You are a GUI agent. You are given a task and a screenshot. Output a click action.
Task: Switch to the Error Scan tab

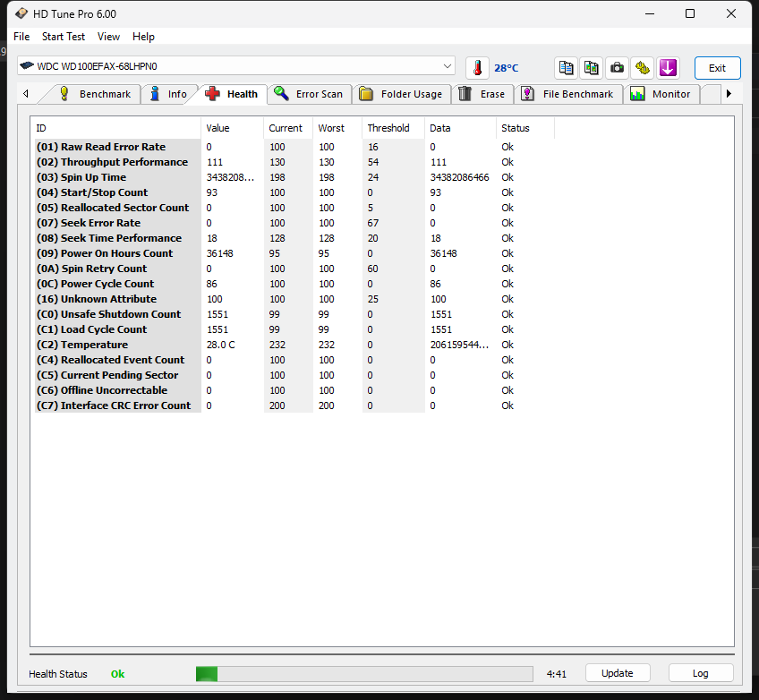[310, 94]
